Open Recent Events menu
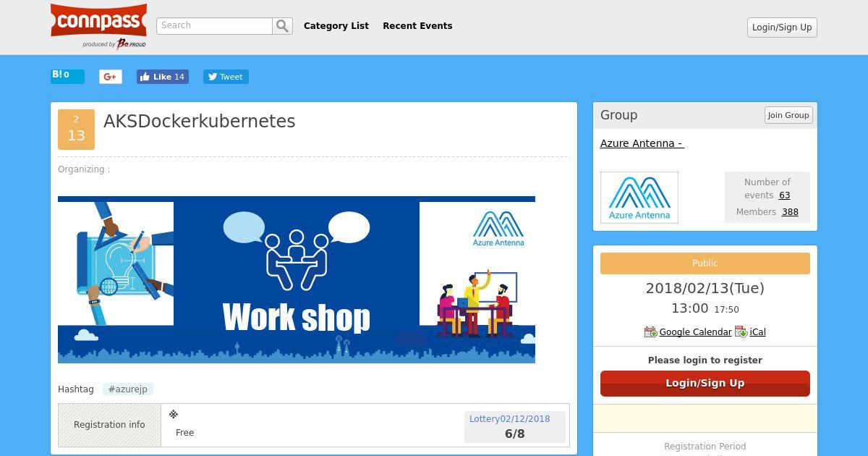 (417, 25)
